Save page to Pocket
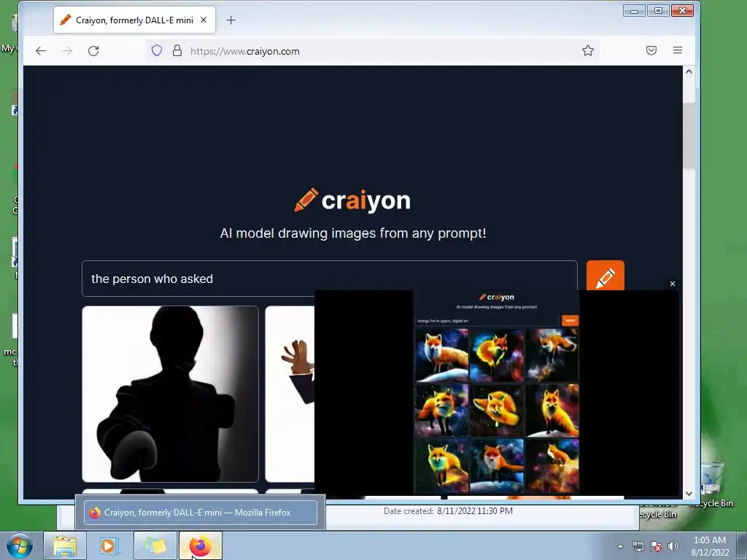Image resolution: width=747 pixels, height=560 pixels. point(651,50)
